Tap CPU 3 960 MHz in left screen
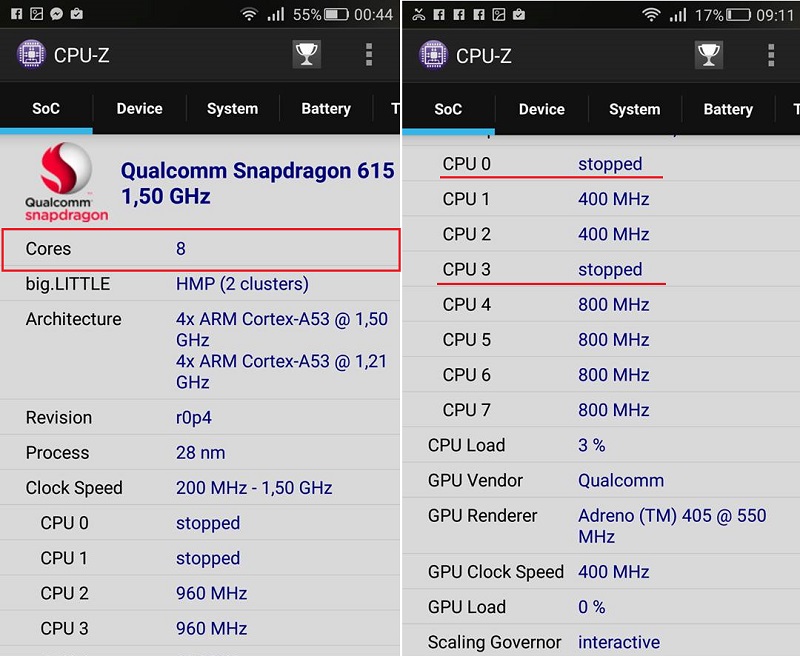The image size is (800, 656). click(200, 628)
